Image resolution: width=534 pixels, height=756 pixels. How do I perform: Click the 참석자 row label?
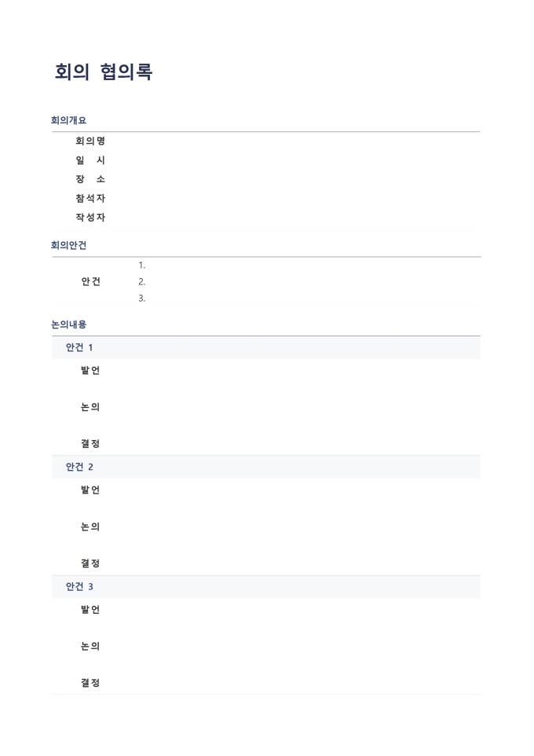[90, 198]
